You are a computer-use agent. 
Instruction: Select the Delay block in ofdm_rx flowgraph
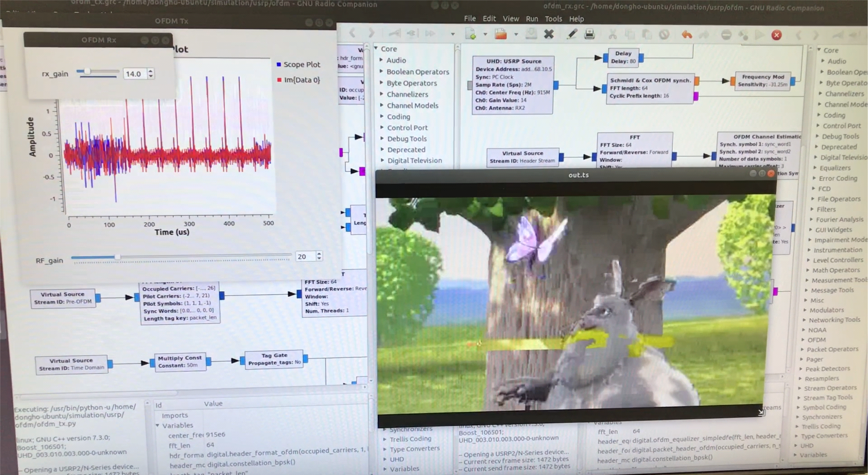[x=623, y=57]
